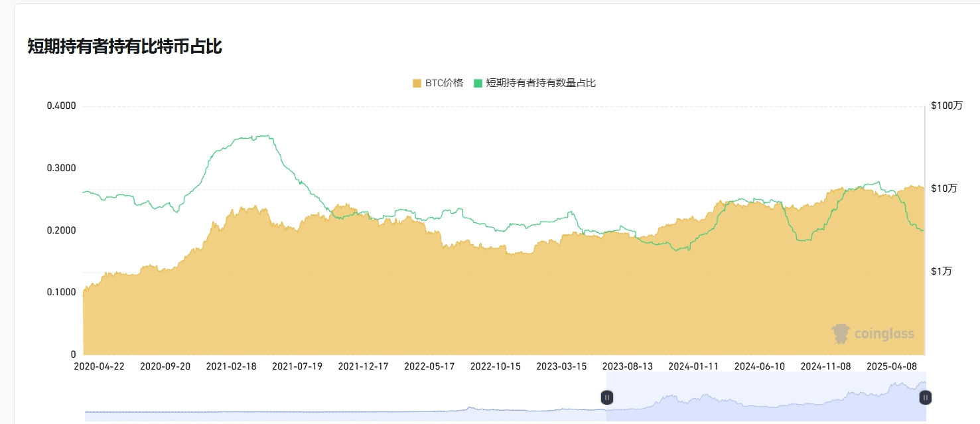Click the right handle of the range slider
The width and height of the screenshot is (980, 424).
[925, 397]
